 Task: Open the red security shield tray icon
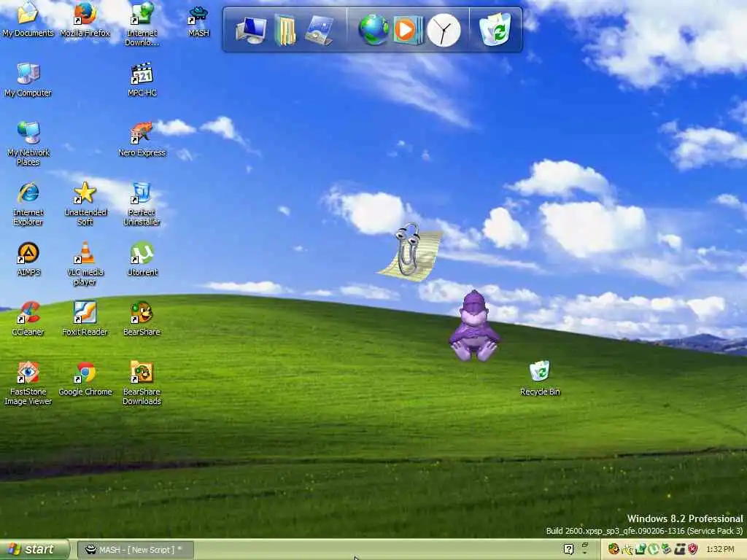point(692,549)
